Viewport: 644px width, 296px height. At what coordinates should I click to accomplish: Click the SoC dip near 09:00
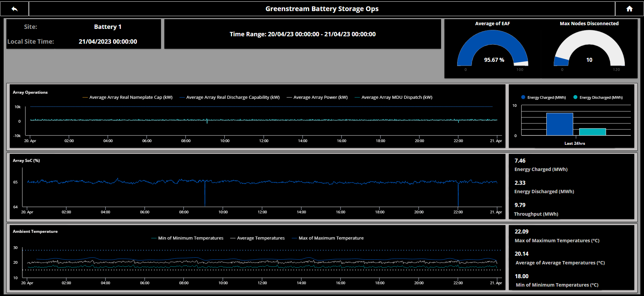[x=205, y=194]
